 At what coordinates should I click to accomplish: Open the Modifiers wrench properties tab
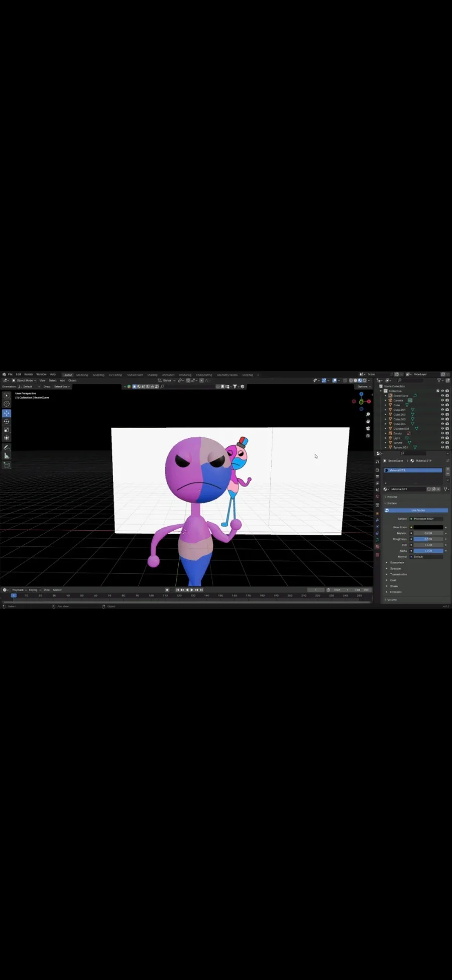(x=377, y=520)
